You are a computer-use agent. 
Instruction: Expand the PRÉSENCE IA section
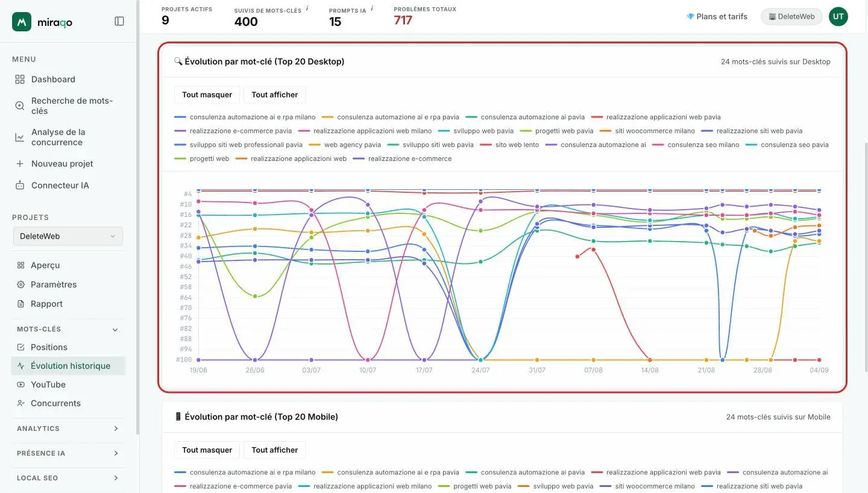[x=68, y=453]
